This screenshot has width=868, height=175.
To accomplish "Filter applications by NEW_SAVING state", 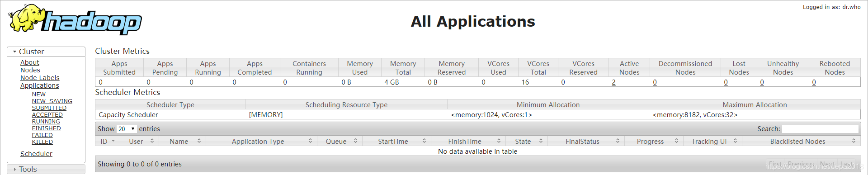I will [x=52, y=101].
